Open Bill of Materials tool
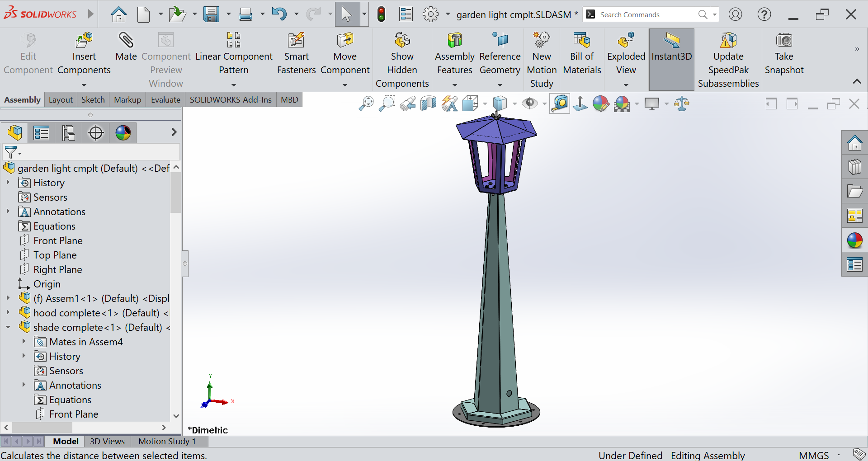 [582, 53]
